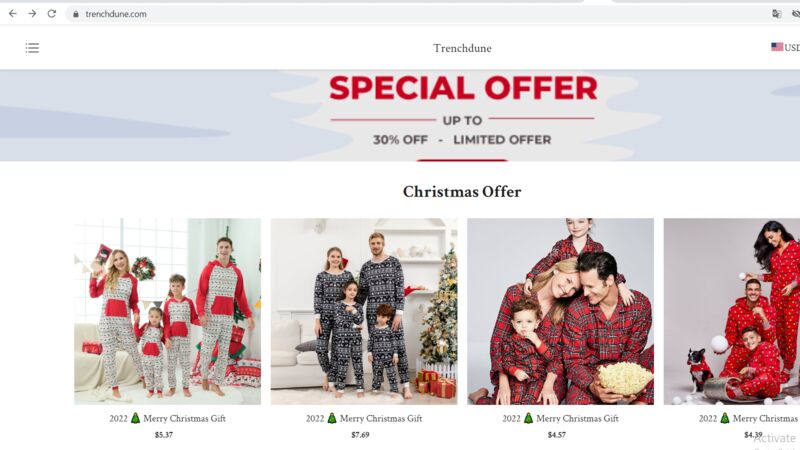
Task: Reload the page with refresh icon
Action: (52, 14)
